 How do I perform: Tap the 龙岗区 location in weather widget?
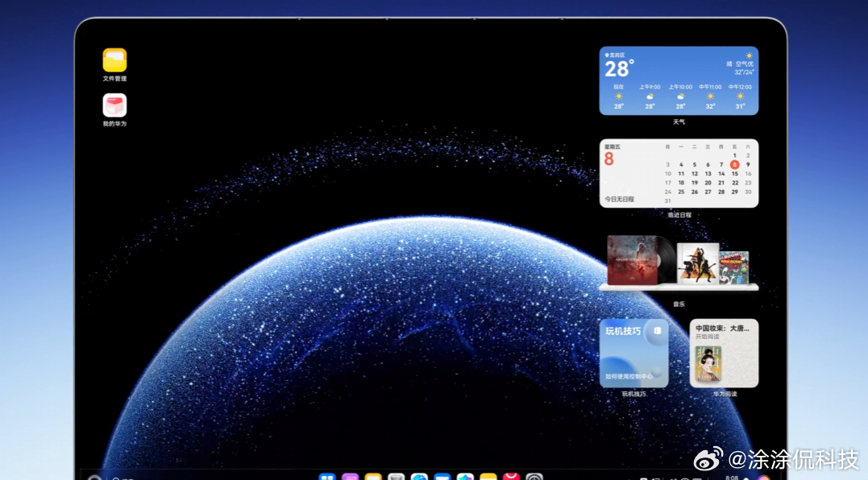615,55
